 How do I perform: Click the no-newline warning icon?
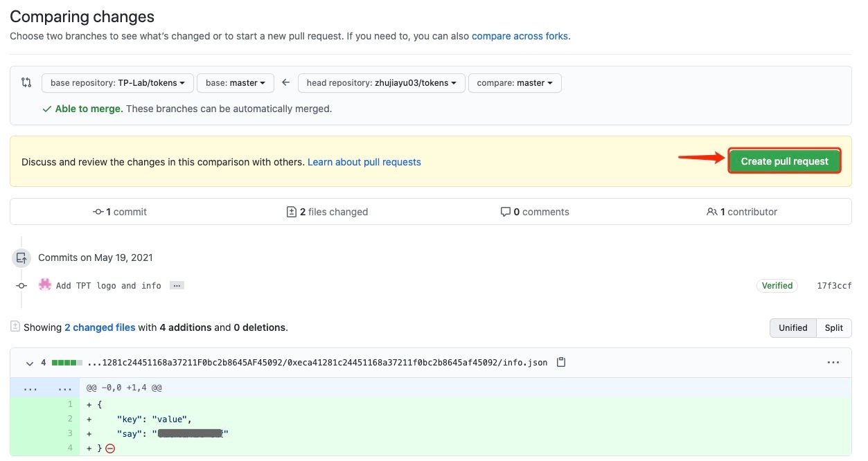pyautogui.click(x=110, y=449)
